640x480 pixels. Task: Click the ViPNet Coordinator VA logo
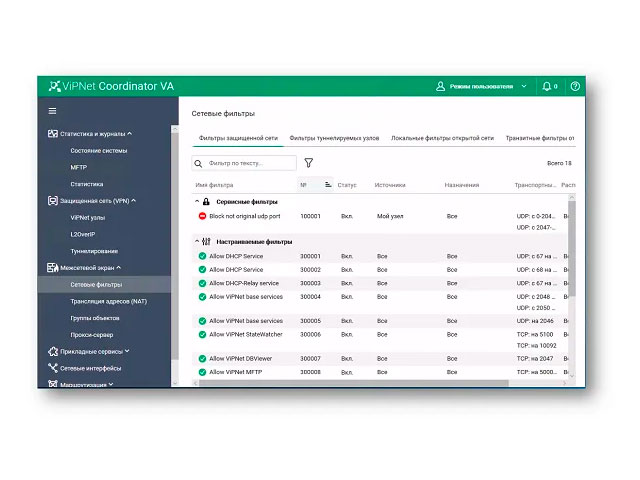pos(110,86)
